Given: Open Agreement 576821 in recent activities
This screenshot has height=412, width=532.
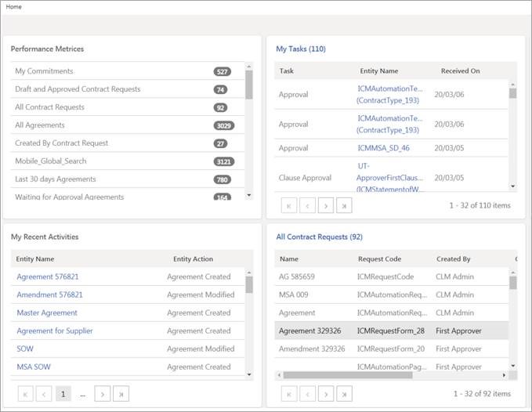Looking at the screenshot, I should pyautogui.click(x=48, y=276).
